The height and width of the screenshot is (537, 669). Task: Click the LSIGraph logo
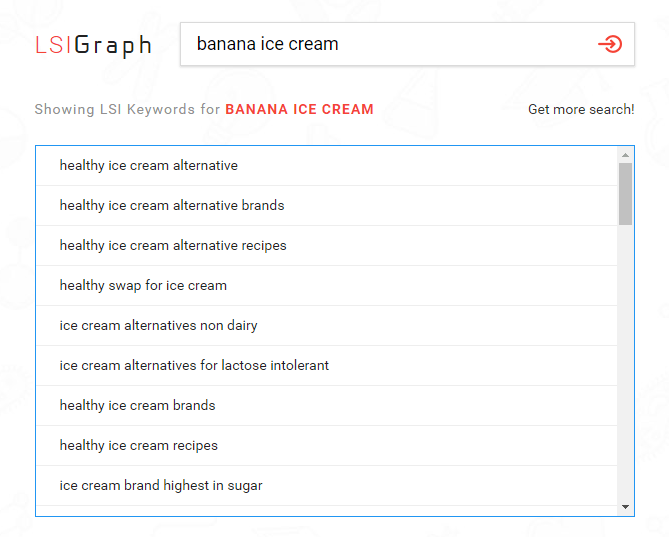coord(93,45)
